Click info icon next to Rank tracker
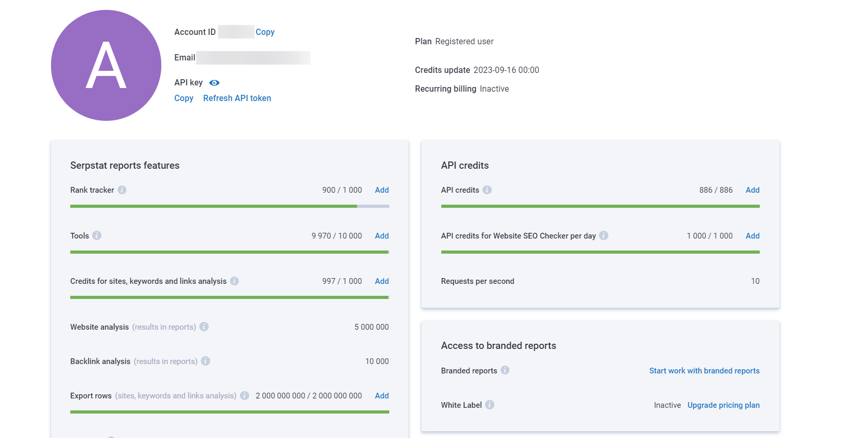Image resolution: width=868 pixels, height=438 pixels. pyautogui.click(x=122, y=190)
